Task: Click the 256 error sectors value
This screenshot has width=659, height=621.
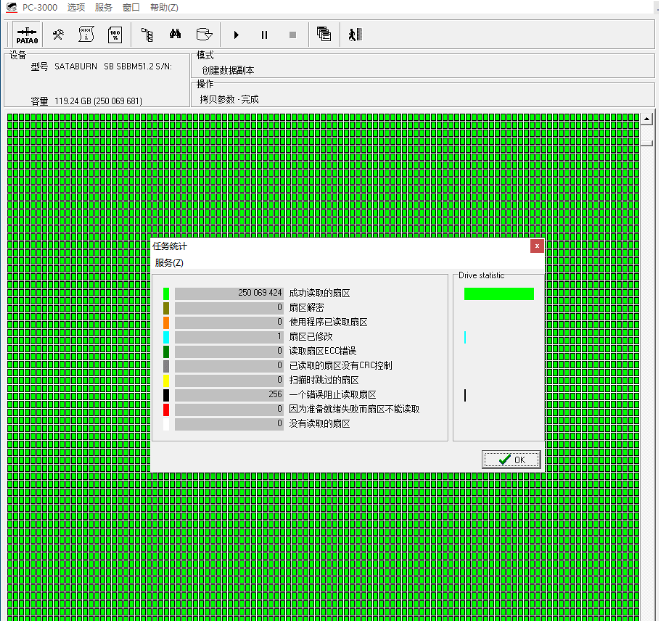Action: click(275, 394)
